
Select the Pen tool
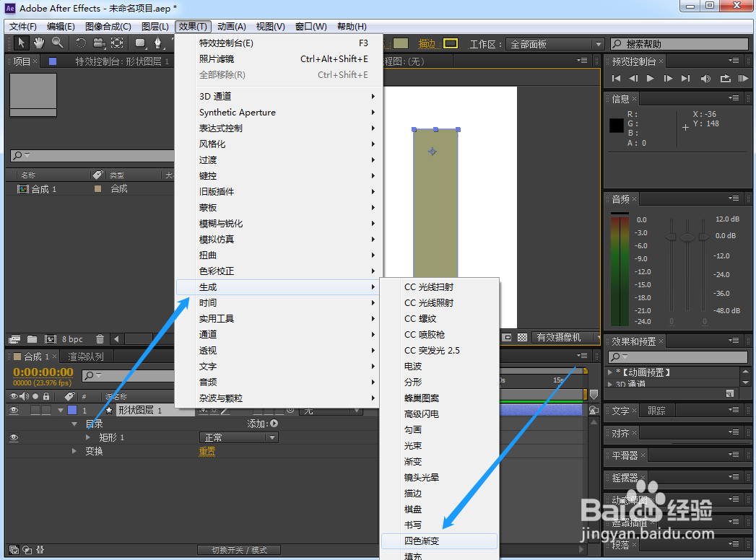tap(157, 43)
